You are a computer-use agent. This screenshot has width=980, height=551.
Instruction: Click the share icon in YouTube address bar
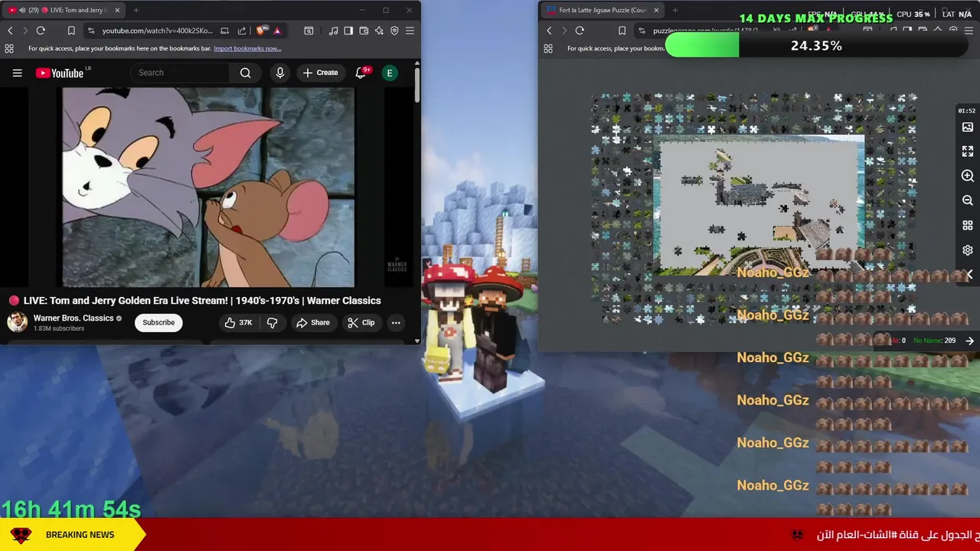click(x=242, y=31)
